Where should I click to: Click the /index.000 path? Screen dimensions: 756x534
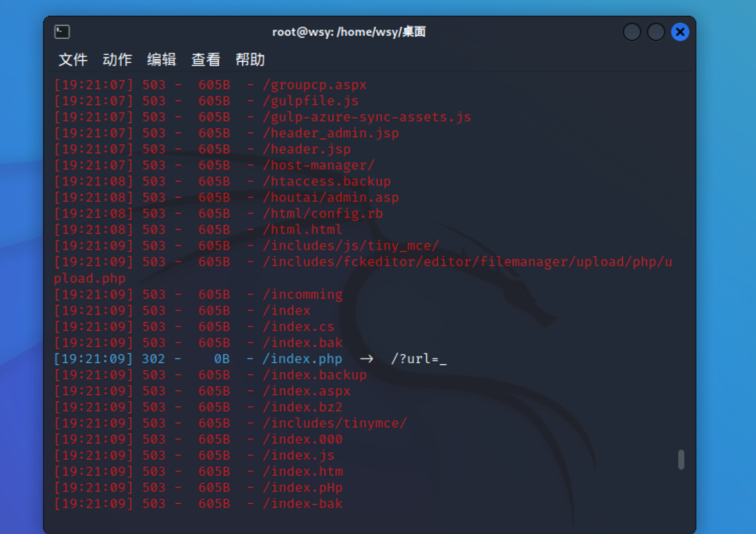(x=302, y=439)
